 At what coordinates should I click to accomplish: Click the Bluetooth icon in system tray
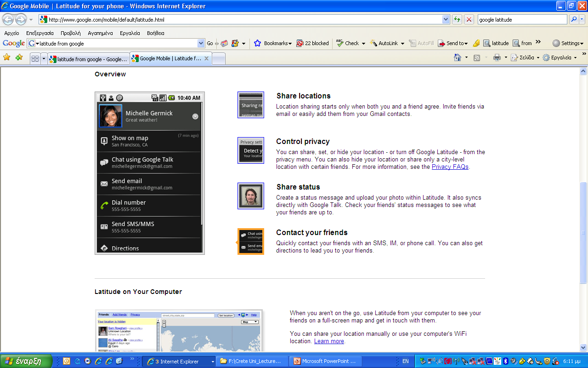505,361
